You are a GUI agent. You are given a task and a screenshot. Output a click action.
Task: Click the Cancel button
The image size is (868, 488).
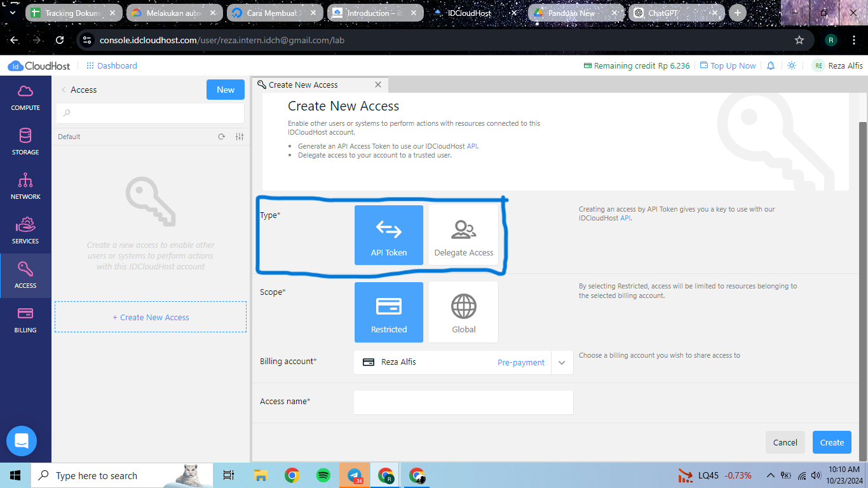click(x=785, y=442)
